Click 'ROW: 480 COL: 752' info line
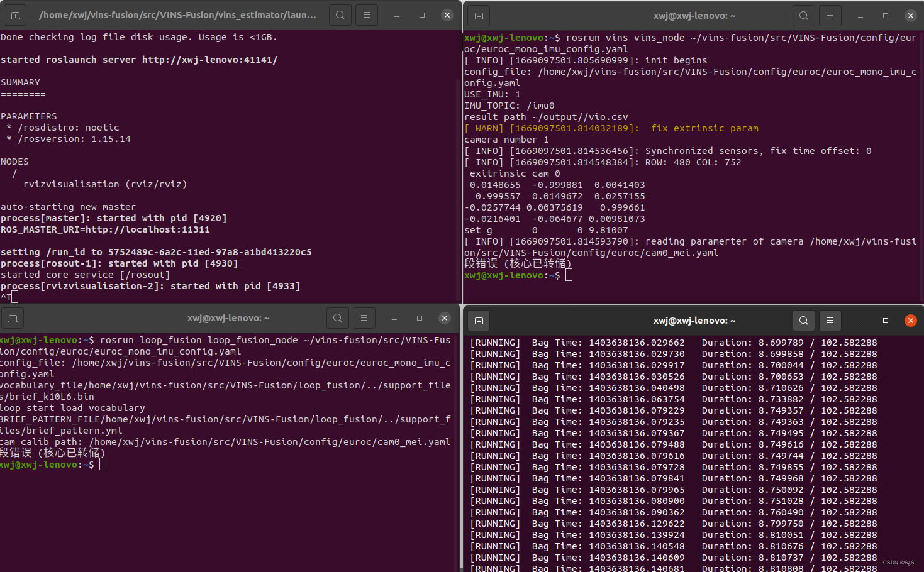 pyautogui.click(x=603, y=162)
